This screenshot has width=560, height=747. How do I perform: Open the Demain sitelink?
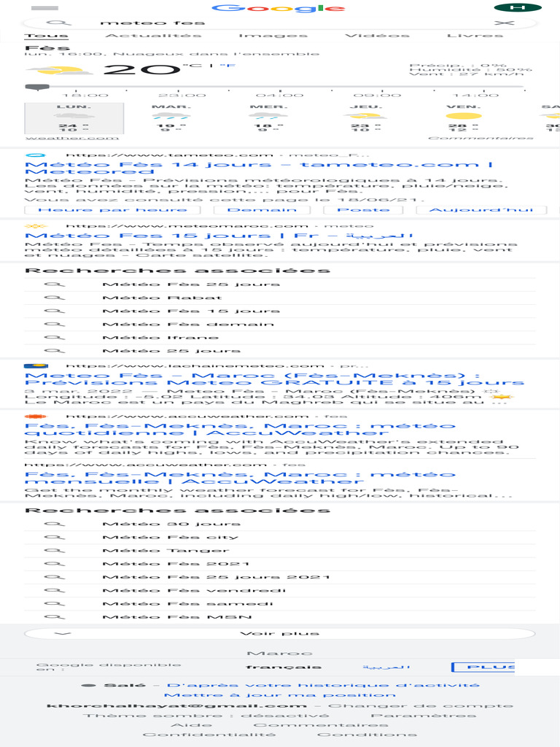click(x=262, y=209)
